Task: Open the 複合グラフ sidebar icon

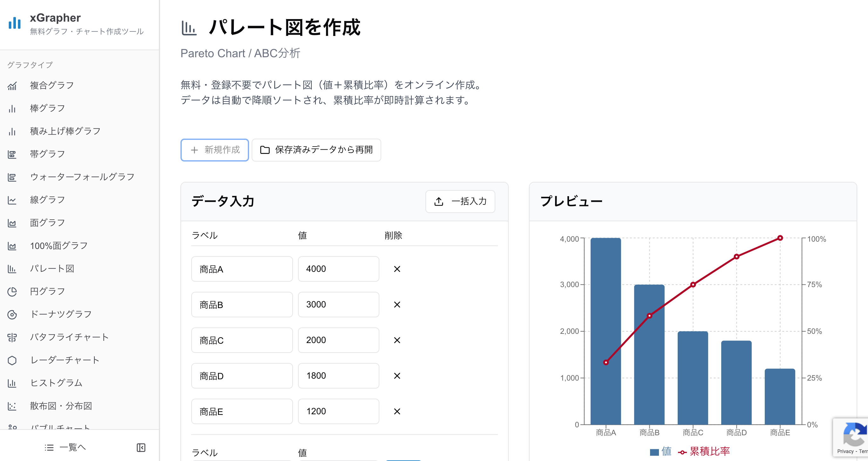Action: tap(12, 86)
